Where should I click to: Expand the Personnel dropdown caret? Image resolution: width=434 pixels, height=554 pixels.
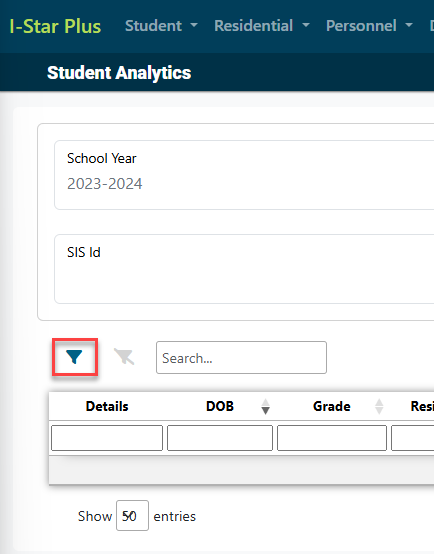[x=409, y=25]
